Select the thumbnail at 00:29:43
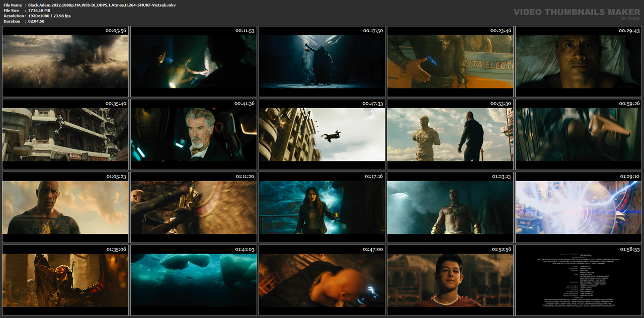Viewport: 644px width, 318px height. tap(579, 61)
